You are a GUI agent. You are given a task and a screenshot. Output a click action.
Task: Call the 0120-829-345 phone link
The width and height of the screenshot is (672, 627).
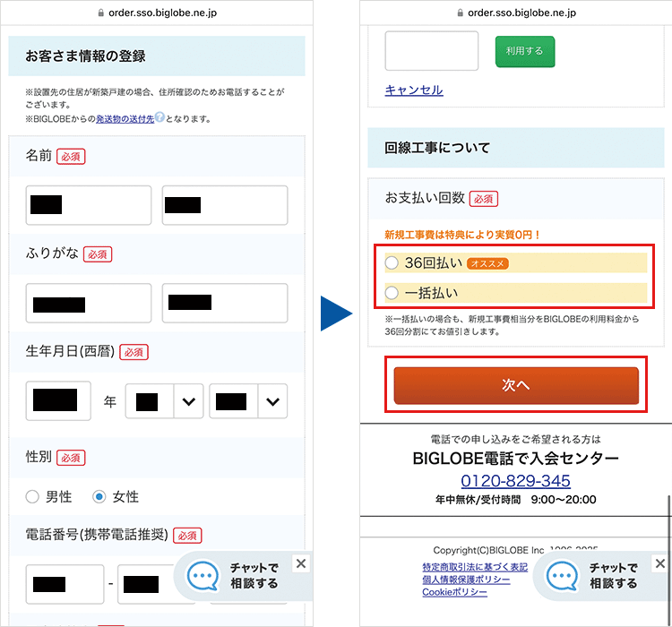click(515, 481)
